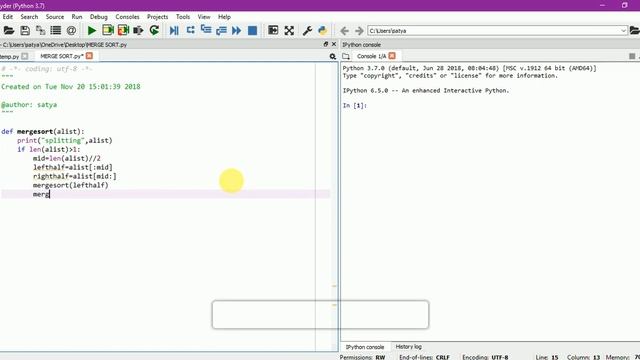Click the 'def mergesort(alist):' code line
The width and height of the screenshot is (640, 360).
pyautogui.click(x=43, y=131)
